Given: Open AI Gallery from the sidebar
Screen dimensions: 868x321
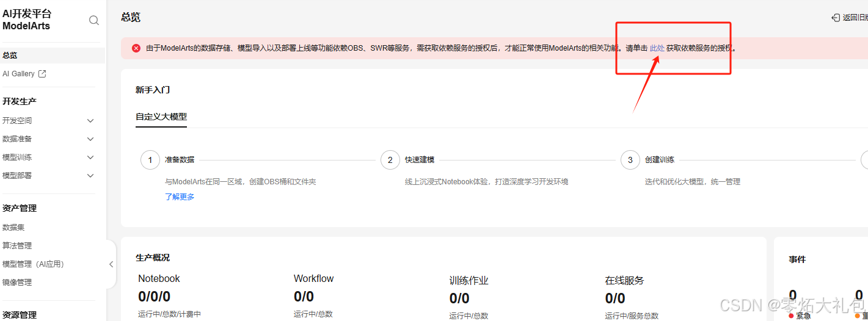Looking at the screenshot, I should pos(18,74).
